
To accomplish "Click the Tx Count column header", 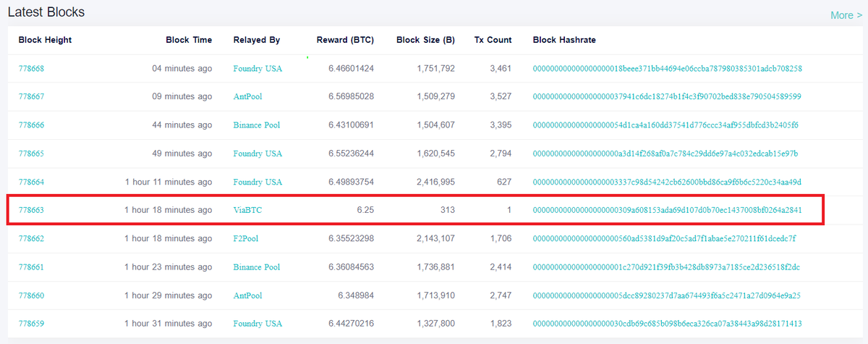I will [x=493, y=40].
